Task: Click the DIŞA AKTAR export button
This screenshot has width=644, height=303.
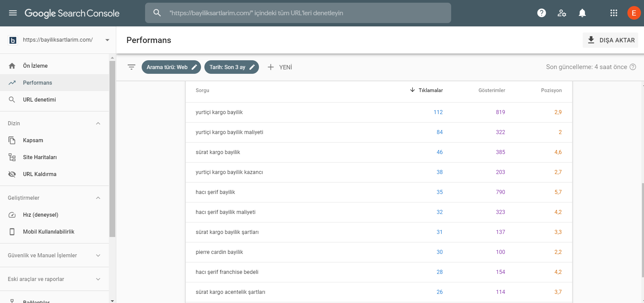Action: pyautogui.click(x=610, y=40)
